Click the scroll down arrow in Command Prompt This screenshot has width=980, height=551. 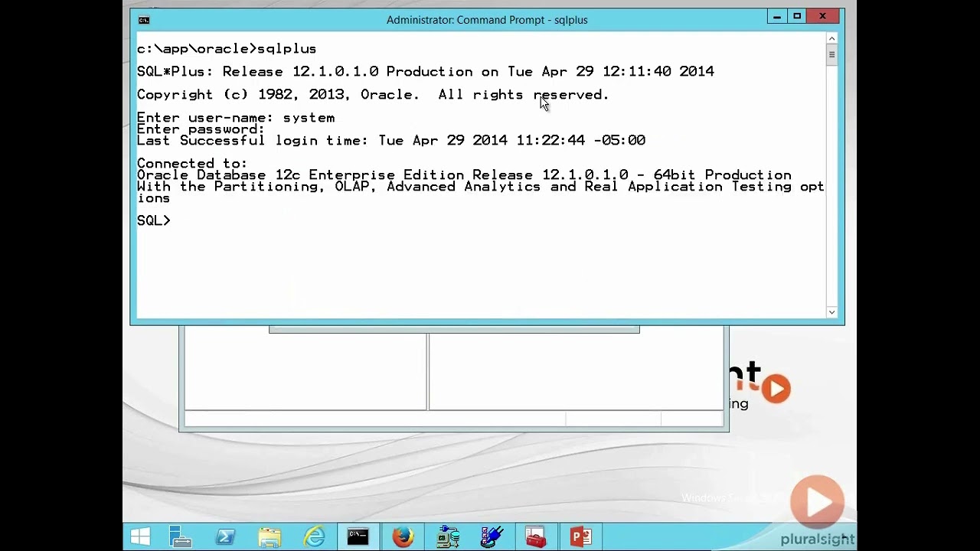[x=831, y=311]
